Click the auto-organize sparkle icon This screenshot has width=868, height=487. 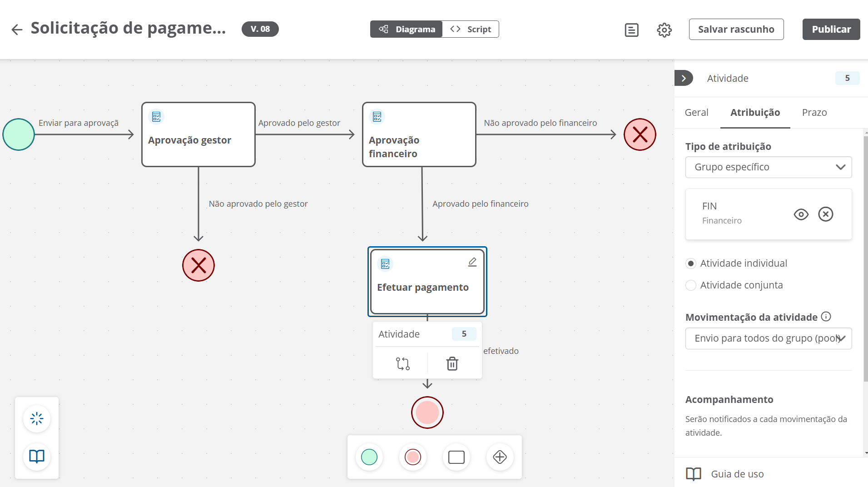pyautogui.click(x=37, y=418)
